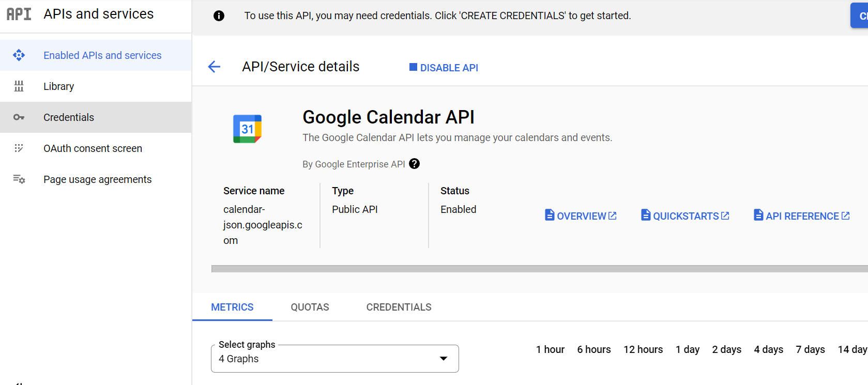Click the document icon beside API REFERENCE

[758, 215]
